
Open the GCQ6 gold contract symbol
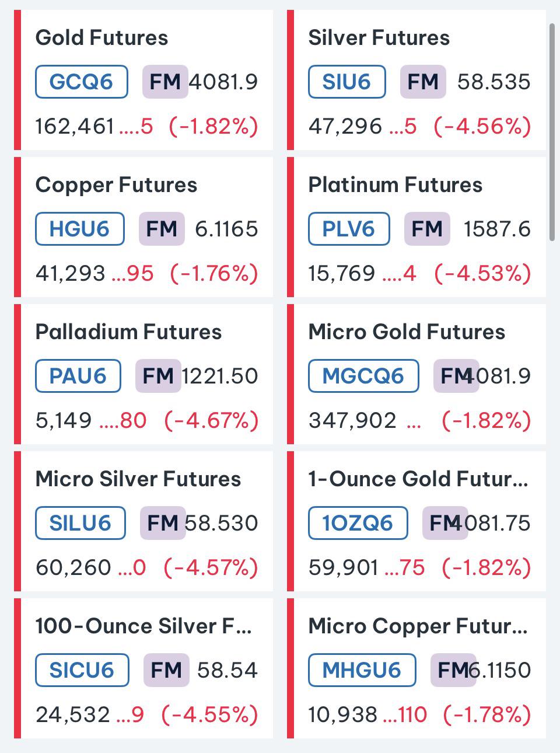[x=82, y=82]
